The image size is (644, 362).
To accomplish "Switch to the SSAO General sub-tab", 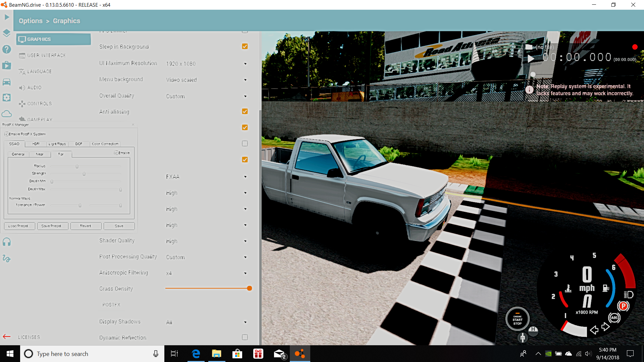I will tap(18, 154).
